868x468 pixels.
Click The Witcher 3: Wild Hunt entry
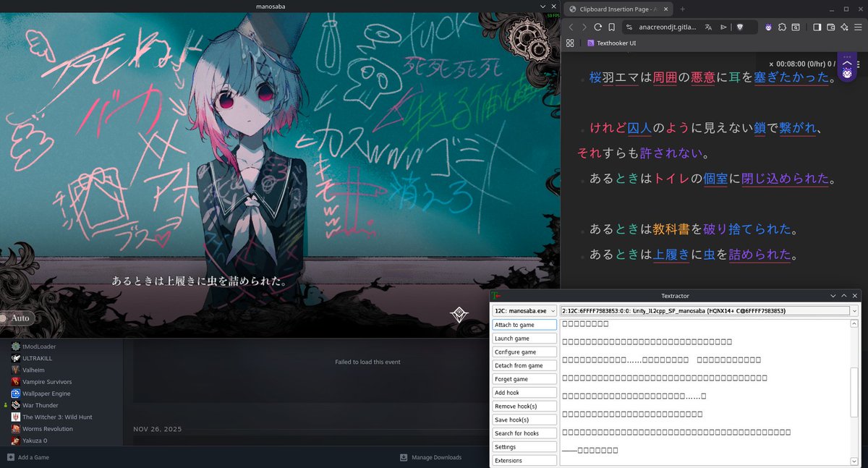pyautogui.click(x=57, y=417)
